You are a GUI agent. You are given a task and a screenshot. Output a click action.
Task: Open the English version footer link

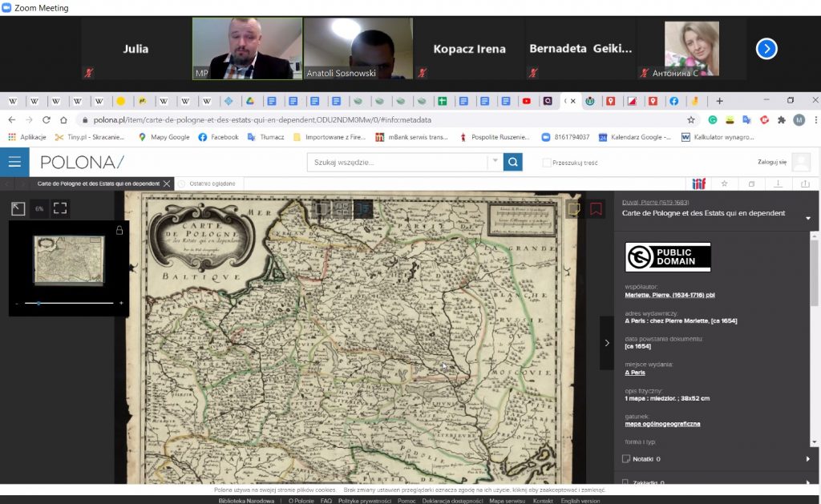tap(580, 501)
